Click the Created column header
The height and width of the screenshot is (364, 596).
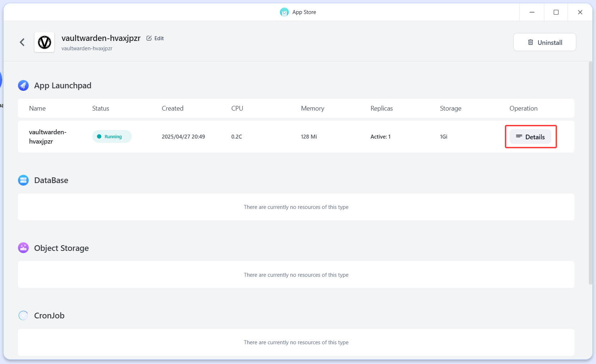point(172,108)
